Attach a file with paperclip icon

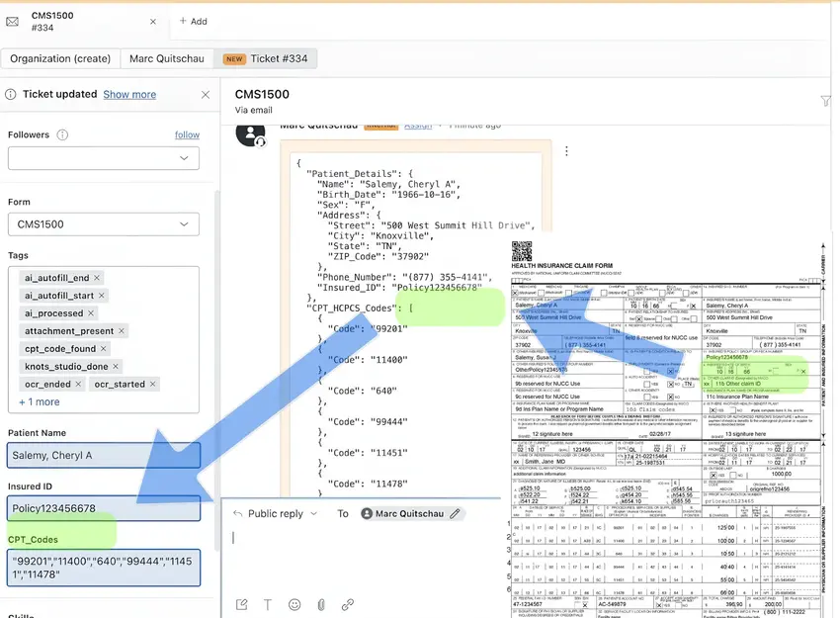(x=321, y=604)
